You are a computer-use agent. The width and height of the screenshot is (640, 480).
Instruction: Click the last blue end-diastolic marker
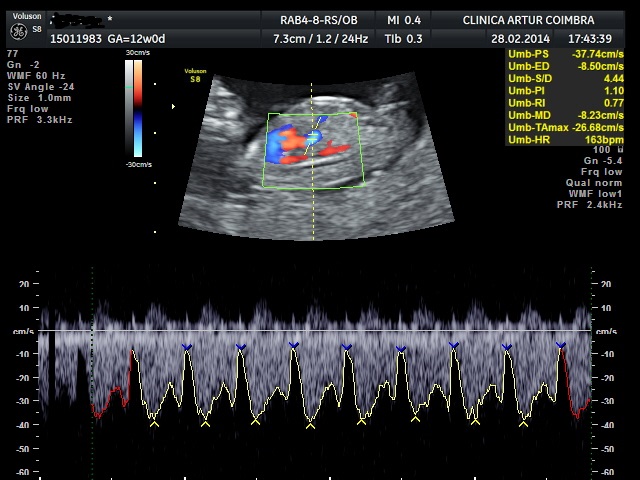click(561, 345)
